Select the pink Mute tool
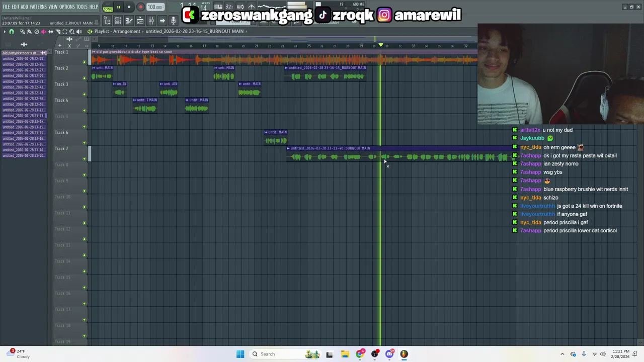This screenshot has height=362, width=644. [43, 31]
